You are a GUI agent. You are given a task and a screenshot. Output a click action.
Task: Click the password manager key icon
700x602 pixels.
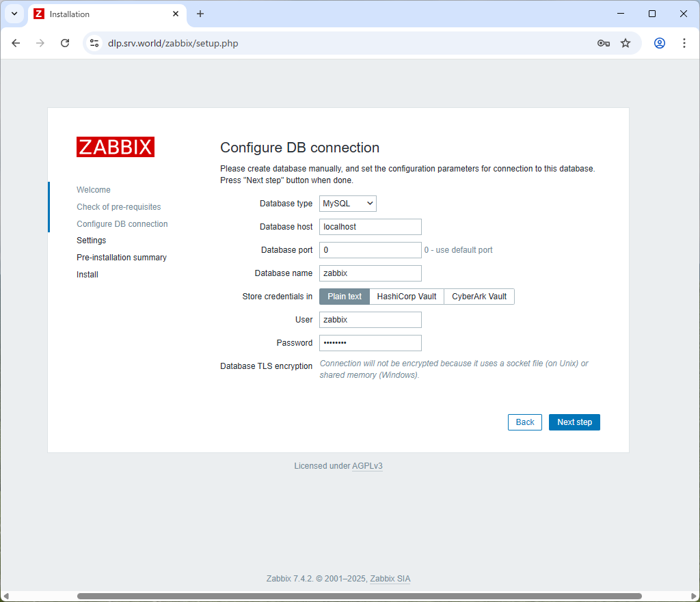pos(603,43)
